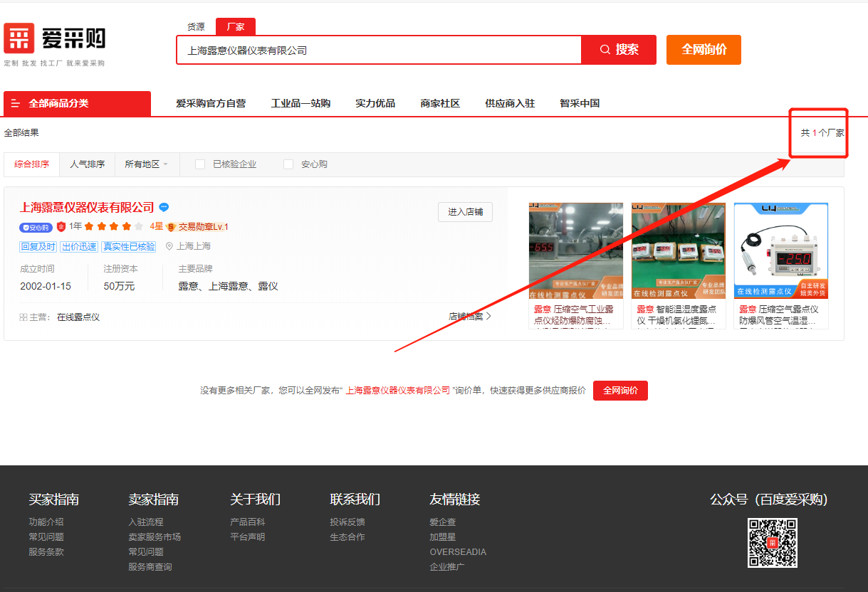Image resolution: width=868 pixels, height=592 pixels.
Task: Sort results by 人气排序
Action: 87,164
